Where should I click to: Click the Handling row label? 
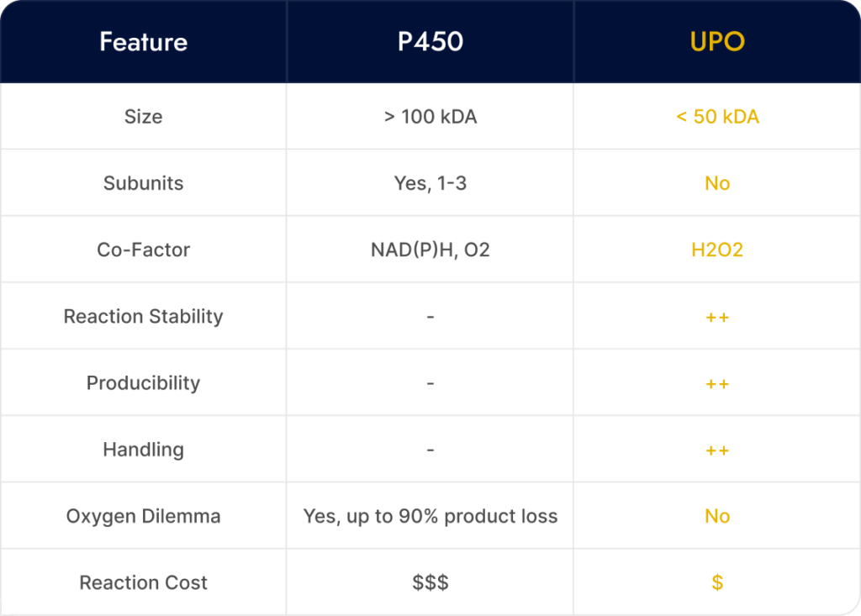[143, 450]
